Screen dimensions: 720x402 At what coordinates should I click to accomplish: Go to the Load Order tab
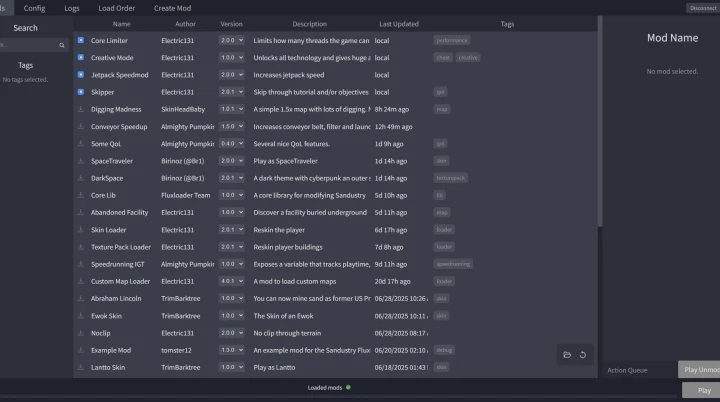117,8
